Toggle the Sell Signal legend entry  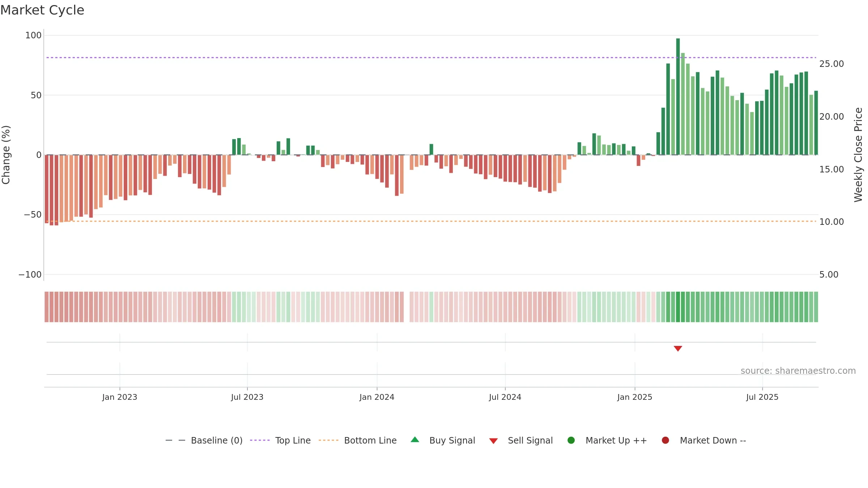[521, 440]
